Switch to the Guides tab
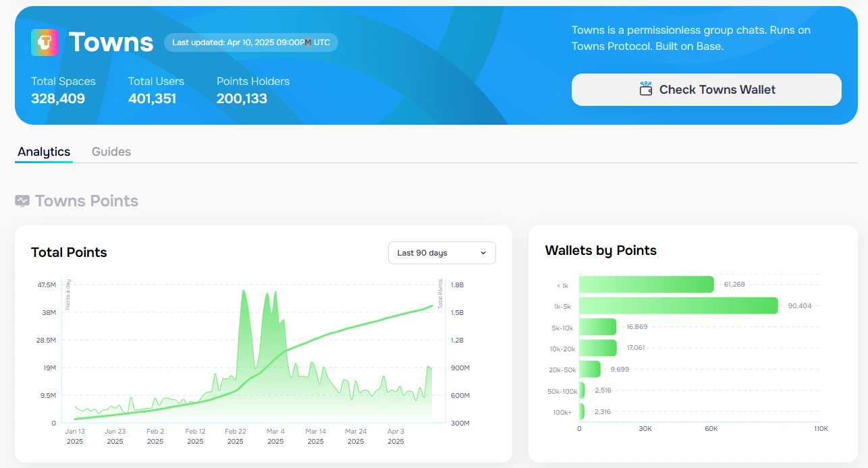This screenshot has height=468, width=868. click(111, 152)
